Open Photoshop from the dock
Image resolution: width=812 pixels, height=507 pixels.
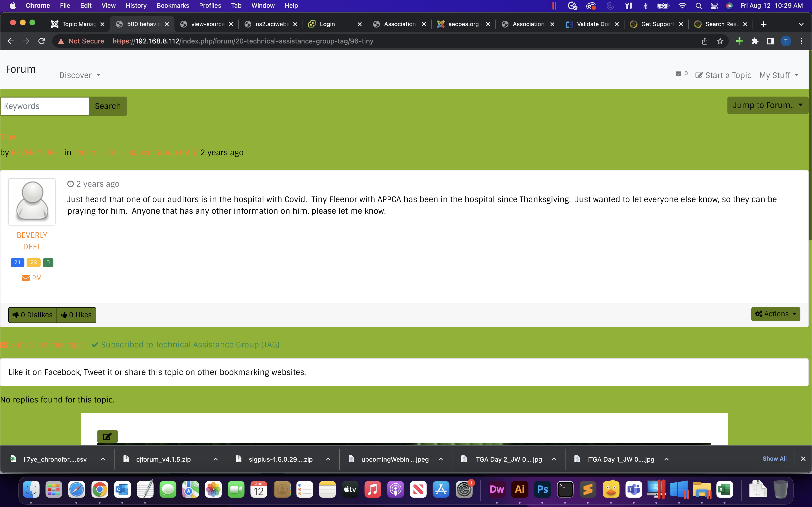[x=542, y=490]
